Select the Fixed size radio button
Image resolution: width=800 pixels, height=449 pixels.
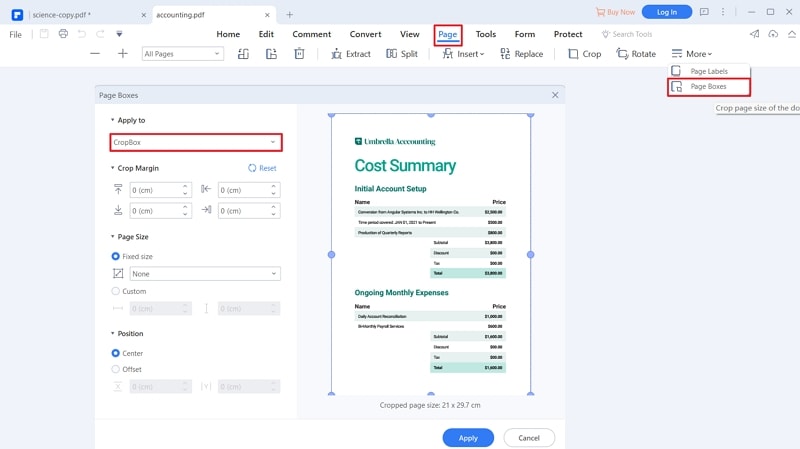point(115,256)
